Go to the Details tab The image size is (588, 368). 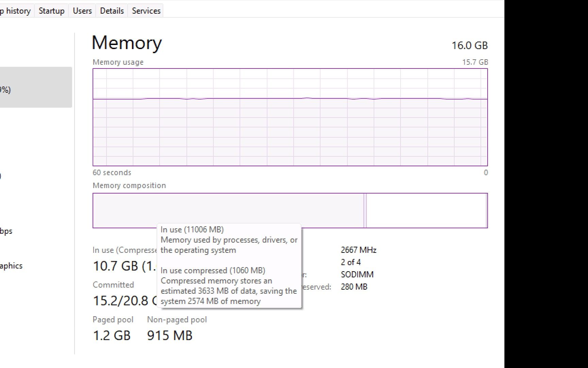click(112, 11)
